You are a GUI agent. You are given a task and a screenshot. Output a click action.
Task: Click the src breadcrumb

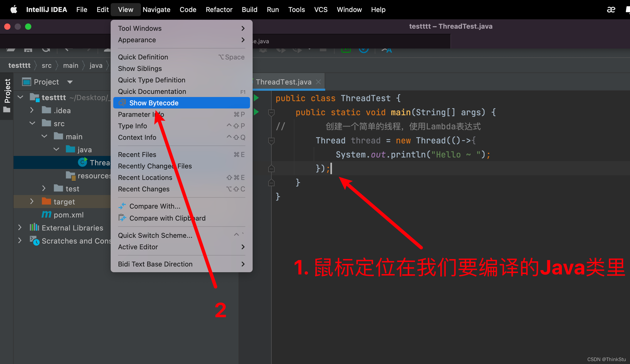(46, 65)
